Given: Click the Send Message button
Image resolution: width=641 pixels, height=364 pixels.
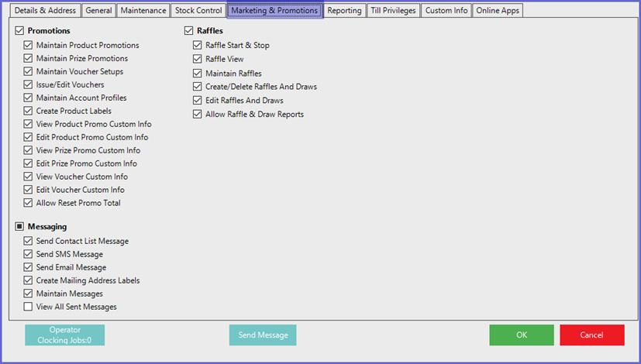Looking at the screenshot, I should tap(263, 335).
